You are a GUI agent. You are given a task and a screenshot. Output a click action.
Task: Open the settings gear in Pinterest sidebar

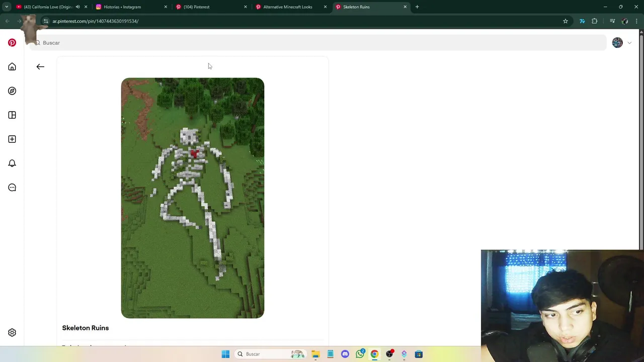click(12, 333)
